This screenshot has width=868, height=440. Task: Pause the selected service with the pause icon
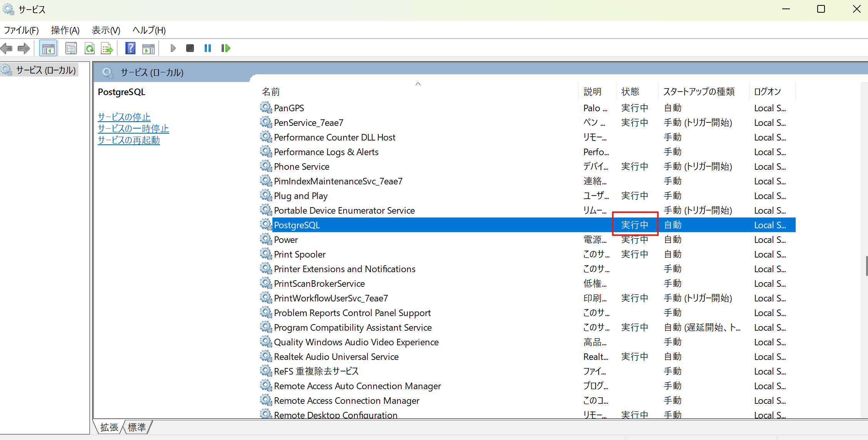click(x=207, y=48)
